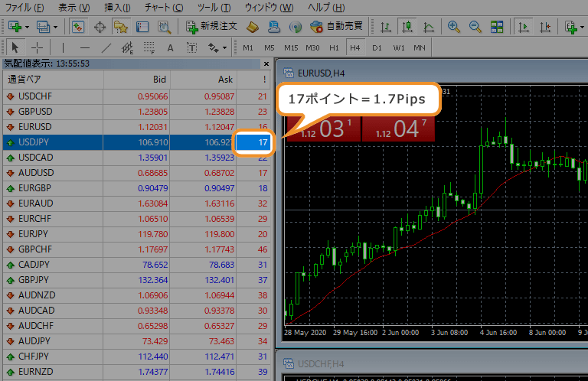Screen dimensions: 588x381
Task: Select the text label 'A' tool
Action: point(170,47)
